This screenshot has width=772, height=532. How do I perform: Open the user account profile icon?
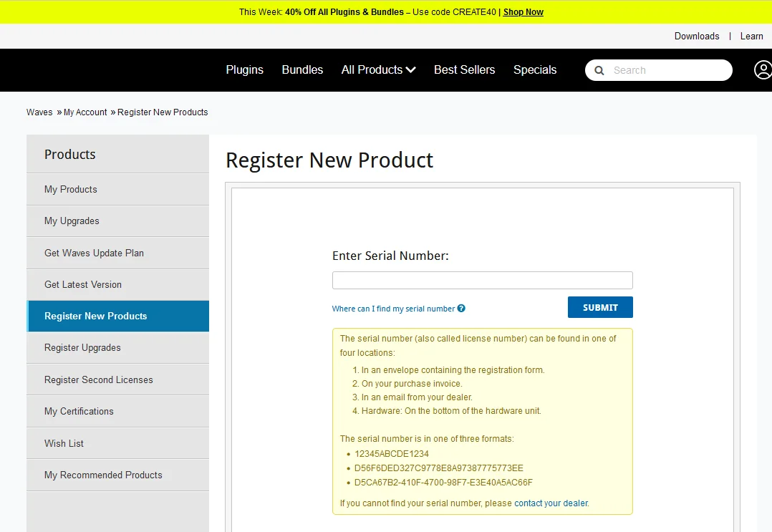(763, 70)
